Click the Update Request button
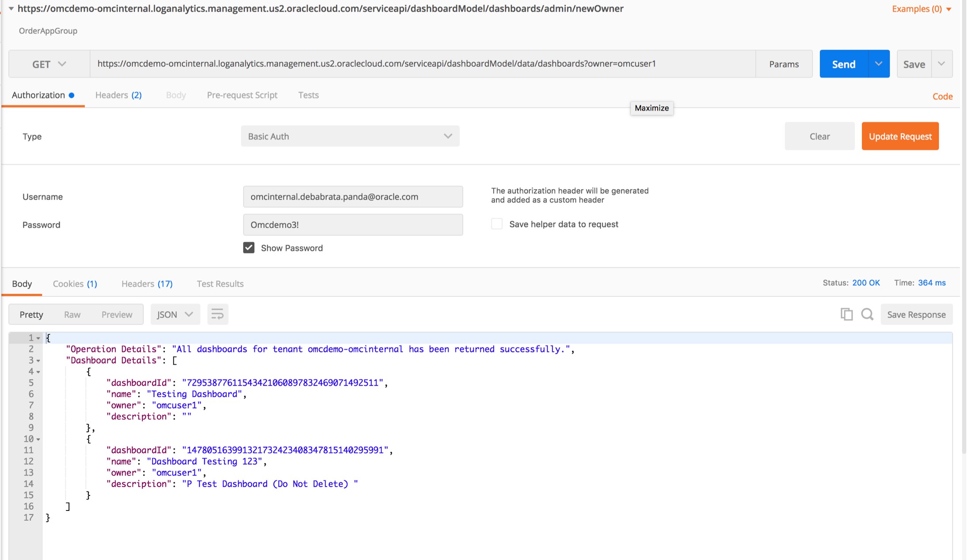The width and height of the screenshot is (968, 560). coord(900,136)
